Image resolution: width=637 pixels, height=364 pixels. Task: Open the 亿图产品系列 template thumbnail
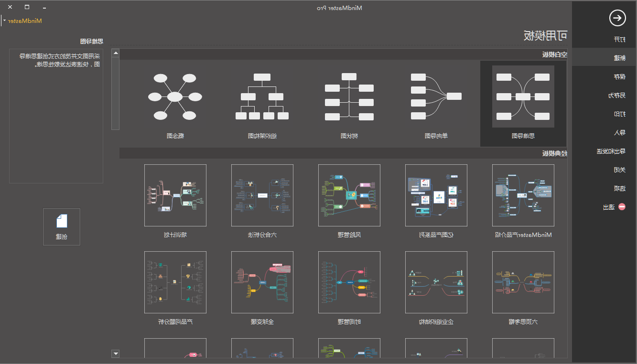(436, 195)
